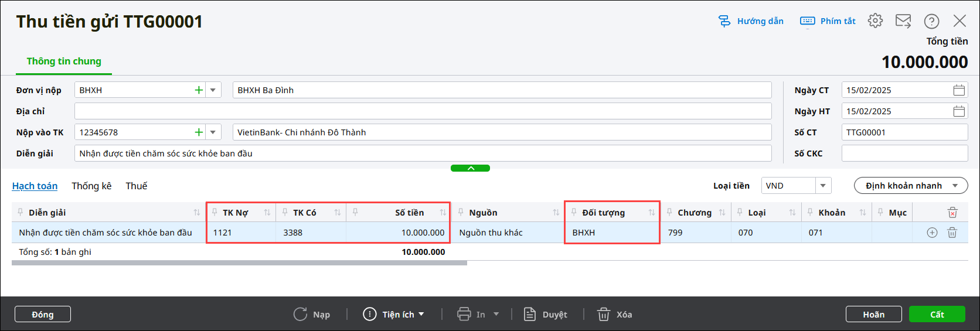Viewport: 980px width, 331px height.
Task: Delete the row with trash icon
Action: pyautogui.click(x=952, y=233)
